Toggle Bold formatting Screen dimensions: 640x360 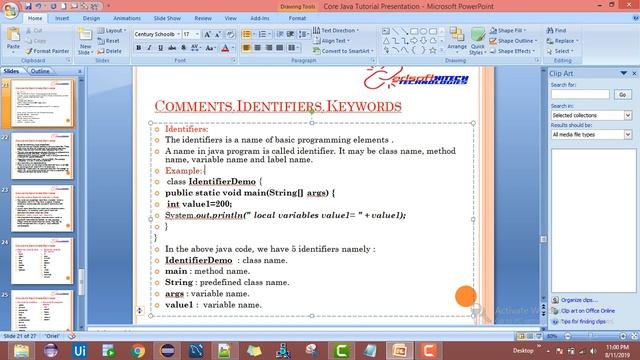tap(138, 48)
